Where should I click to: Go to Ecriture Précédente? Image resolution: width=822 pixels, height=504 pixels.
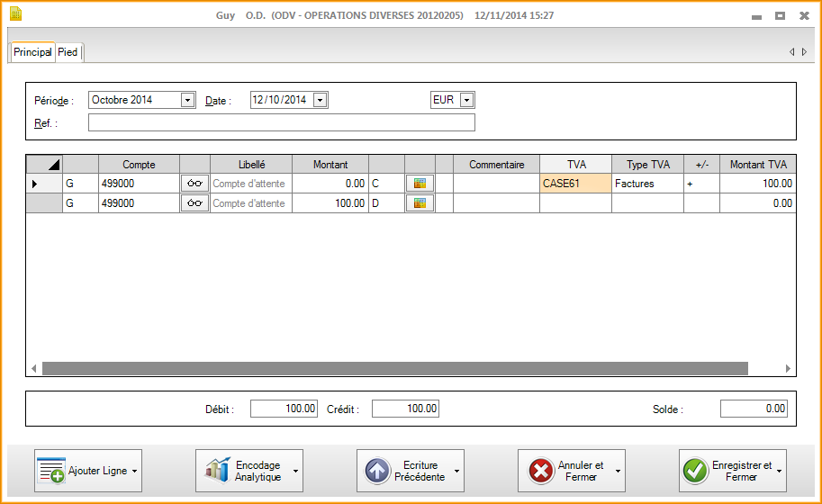pos(403,471)
